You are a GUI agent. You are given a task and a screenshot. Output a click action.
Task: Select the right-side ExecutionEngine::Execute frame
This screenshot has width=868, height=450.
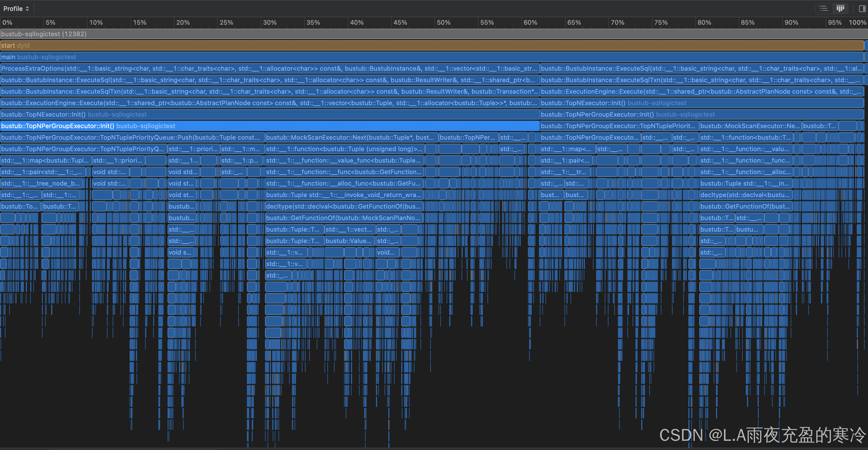(701, 92)
